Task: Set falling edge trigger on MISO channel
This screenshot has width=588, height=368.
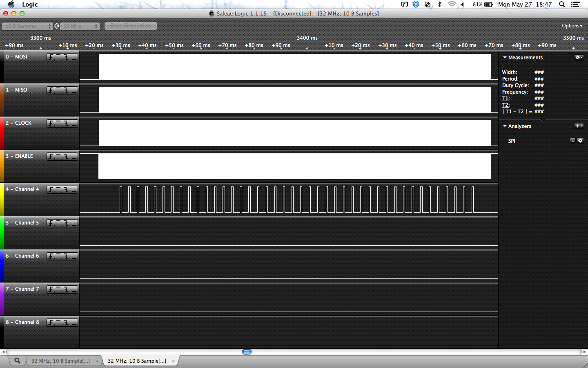Action: [66, 90]
